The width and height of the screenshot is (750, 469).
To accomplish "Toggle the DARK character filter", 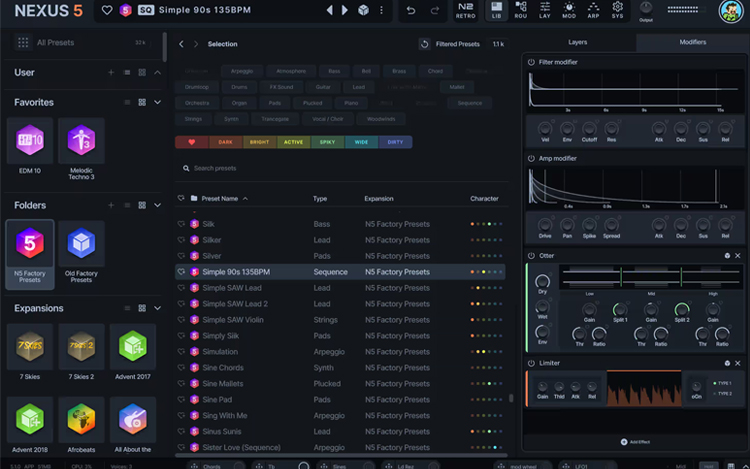I will coord(225,142).
